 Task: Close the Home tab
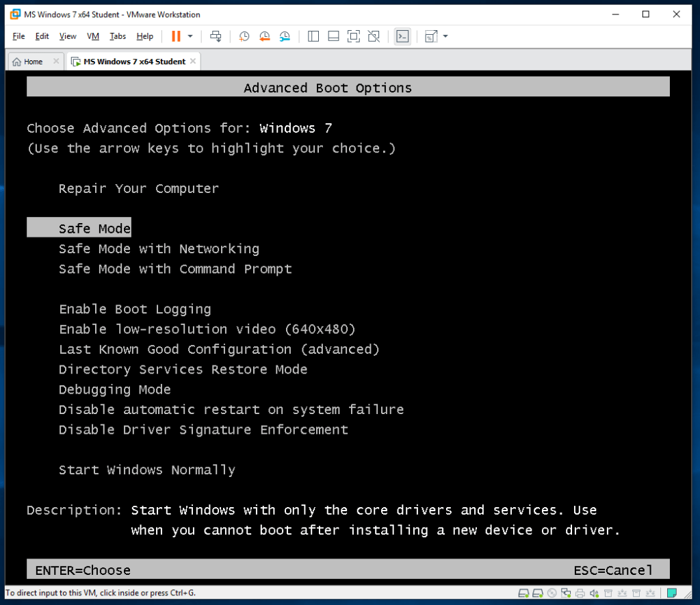[x=56, y=61]
